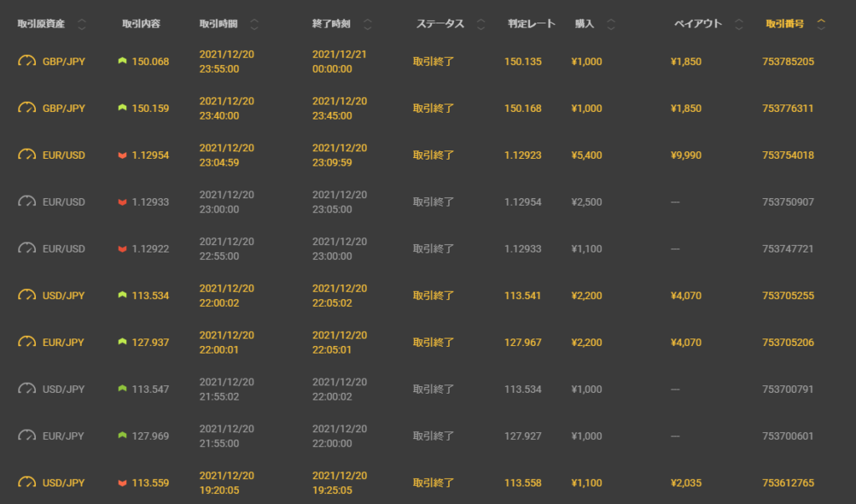Click red down arrow beside 113.559

123,482
